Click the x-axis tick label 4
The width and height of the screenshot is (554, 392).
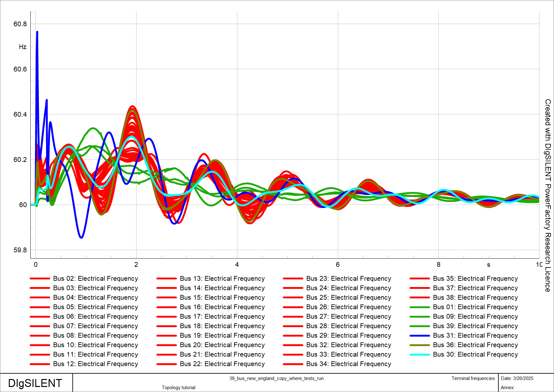237,265
